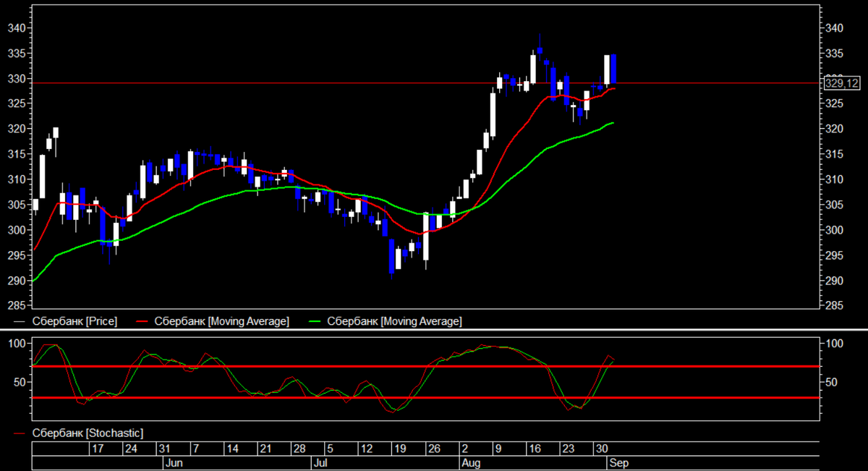Click the 50 label on left stochastic axis
The image size is (868, 471).
point(20,382)
